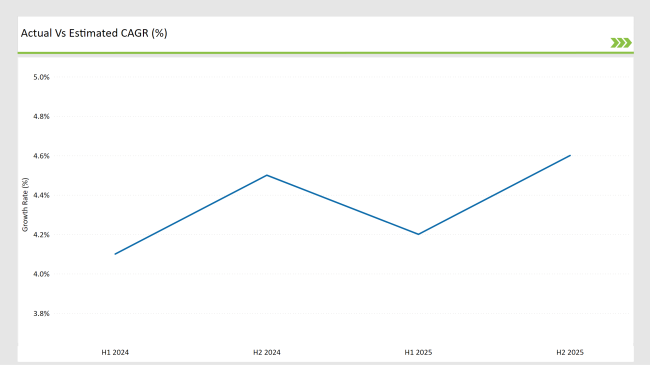Click the '4.8%' y-axis label
The height and width of the screenshot is (370, 650).
pyautogui.click(x=41, y=116)
